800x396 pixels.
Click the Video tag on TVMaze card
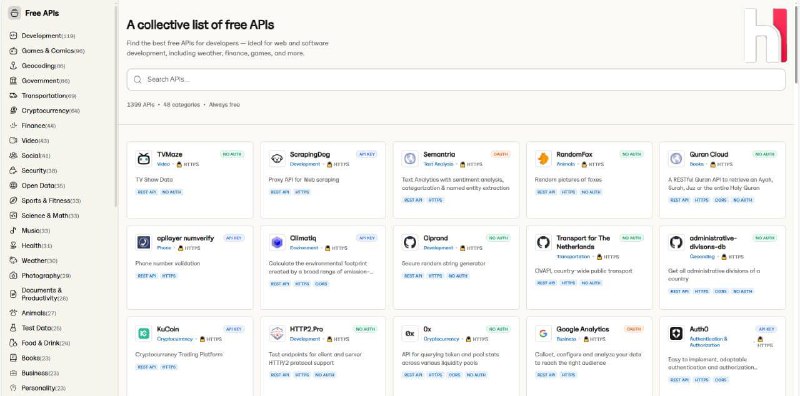pos(163,164)
